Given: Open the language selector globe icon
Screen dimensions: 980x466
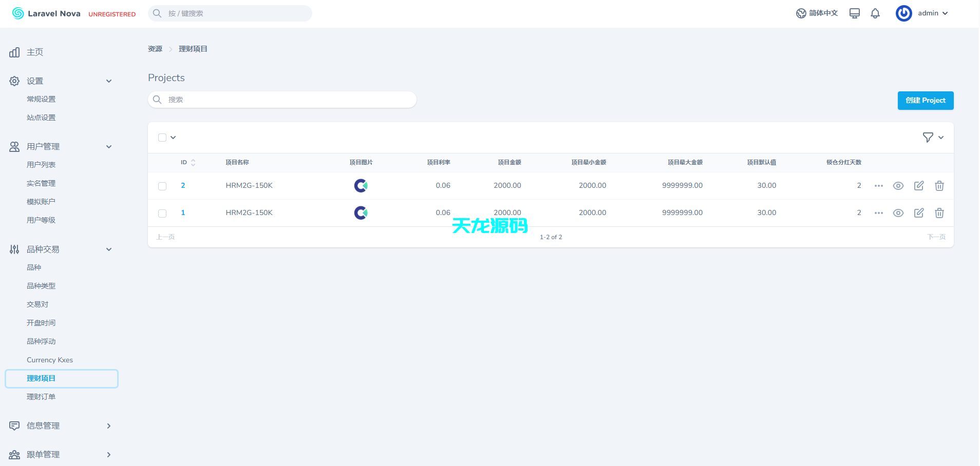Looking at the screenshot, I should (x=801, y=13).
